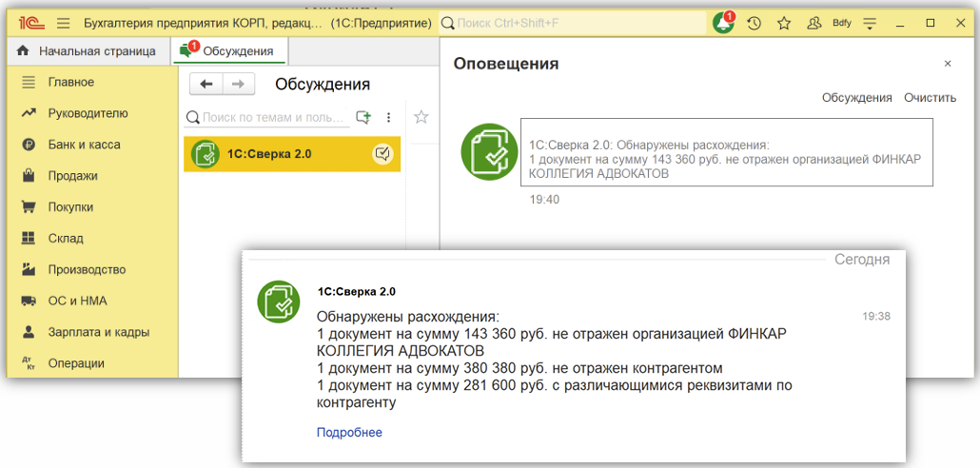Open the Производство section

point(87,269)
